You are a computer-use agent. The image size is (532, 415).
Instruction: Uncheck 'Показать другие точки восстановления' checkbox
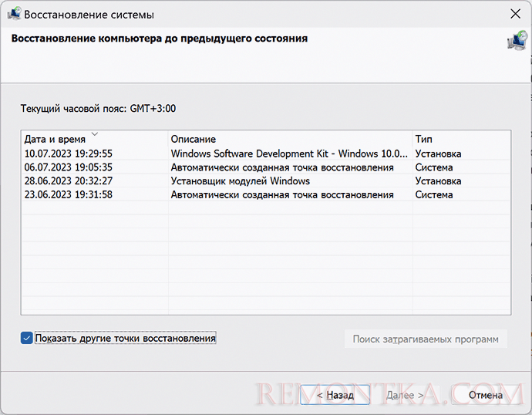(x=26, y=338)
